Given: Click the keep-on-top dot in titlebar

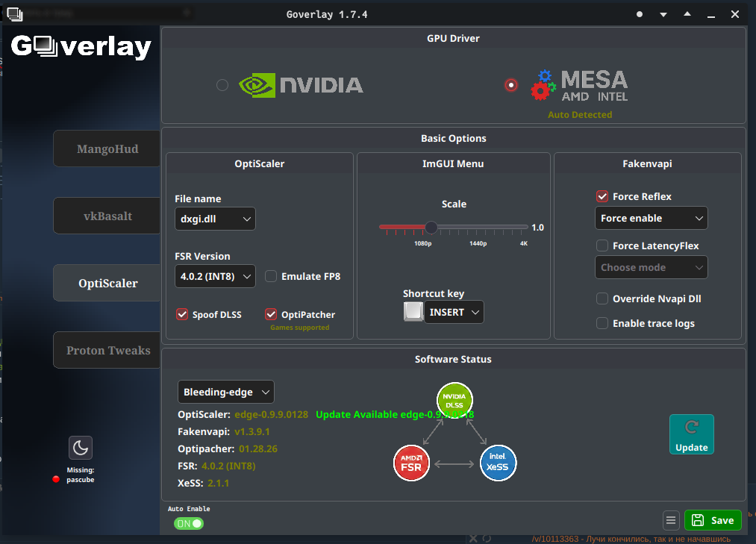Looking at the screenshot, I should [x=640, y=14].
